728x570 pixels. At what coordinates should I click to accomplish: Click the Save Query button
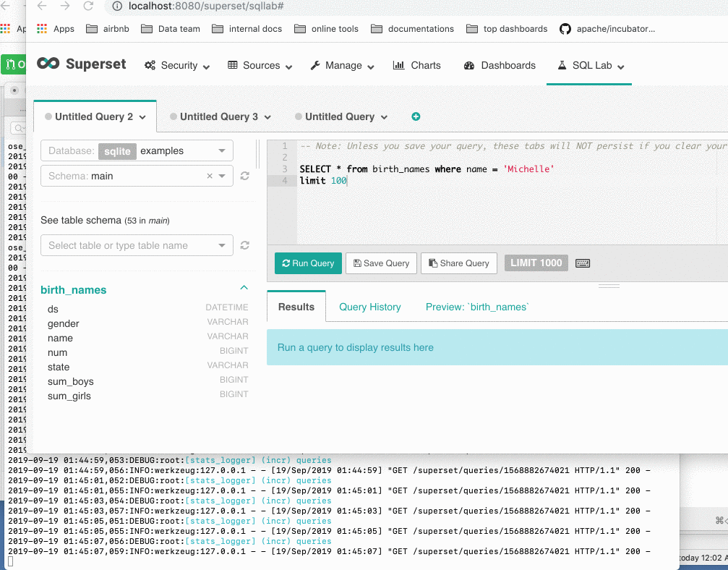coord(381,263)
